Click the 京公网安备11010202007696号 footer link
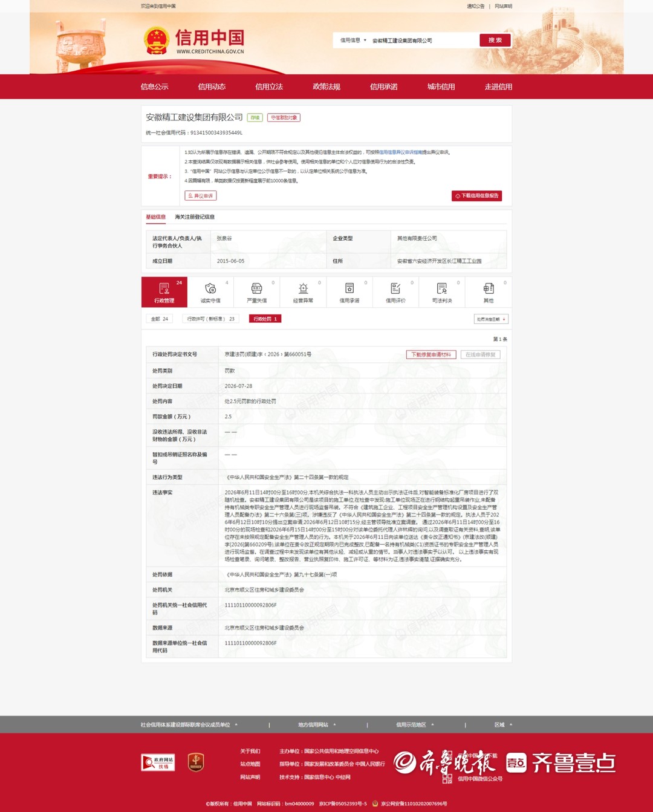The width and height of the screenshot is (653, 812). tap(414, 804)
